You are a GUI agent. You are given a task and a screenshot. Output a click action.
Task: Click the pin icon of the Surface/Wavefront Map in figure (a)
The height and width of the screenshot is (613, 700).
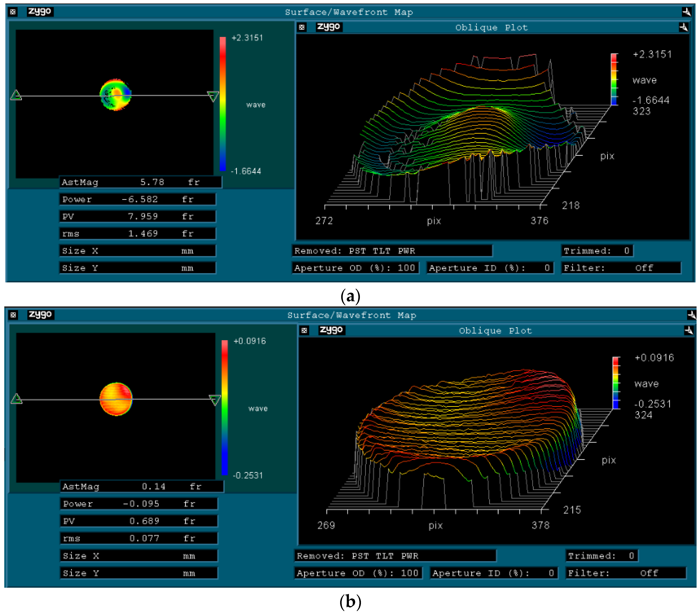click(686, 12)
